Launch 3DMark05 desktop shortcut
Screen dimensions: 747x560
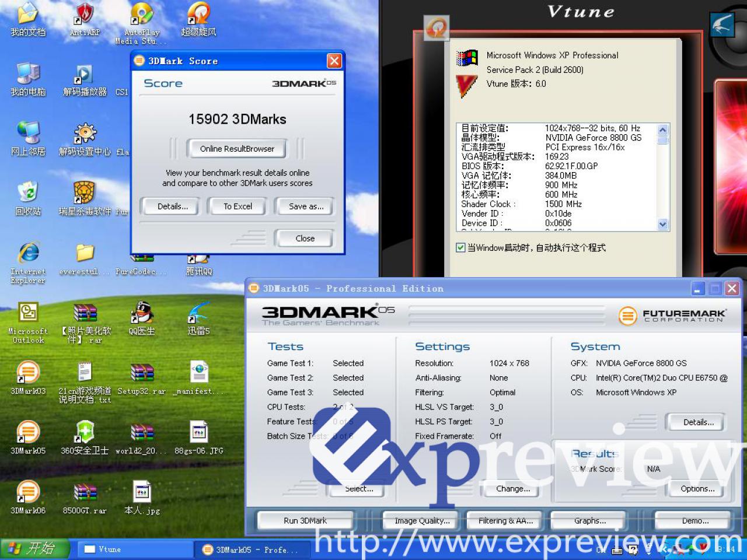pyautogui.click(x=27, y=437)
